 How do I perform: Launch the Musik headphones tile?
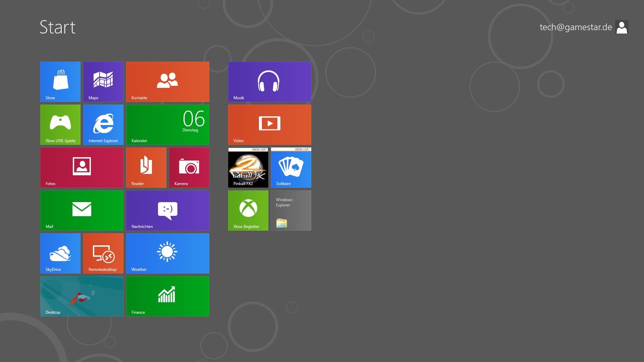(x=270, y=82)
